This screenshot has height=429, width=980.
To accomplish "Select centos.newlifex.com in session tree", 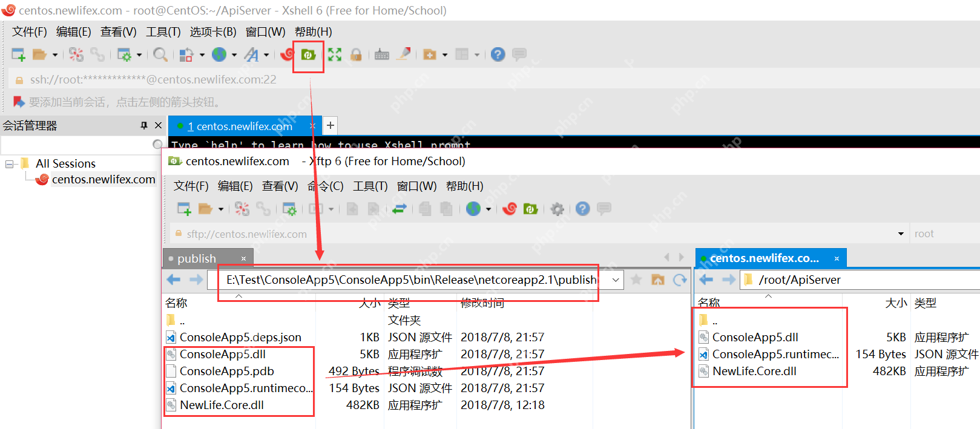I will [x=103, y=179].
